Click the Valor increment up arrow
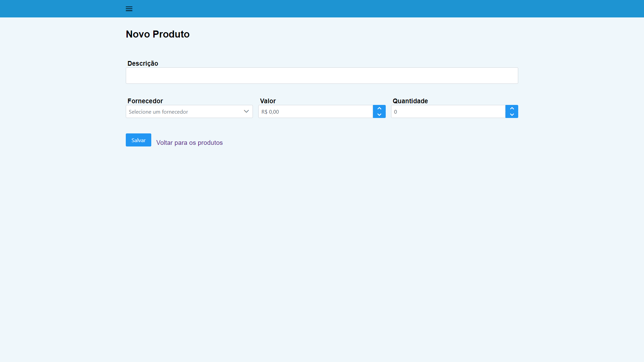Image resolution: width=644 pixels, height=362 pixels. click(379, 108)
